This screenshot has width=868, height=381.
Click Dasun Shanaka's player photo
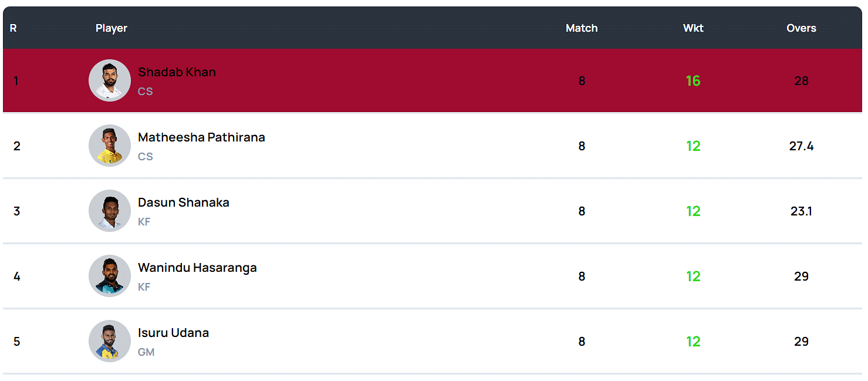pos(110,211)
